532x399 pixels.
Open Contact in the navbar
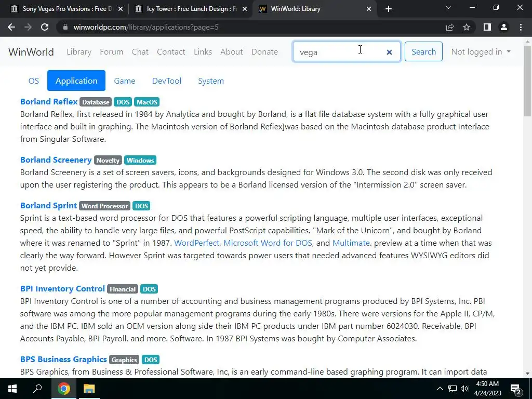(x=171, y=52)
